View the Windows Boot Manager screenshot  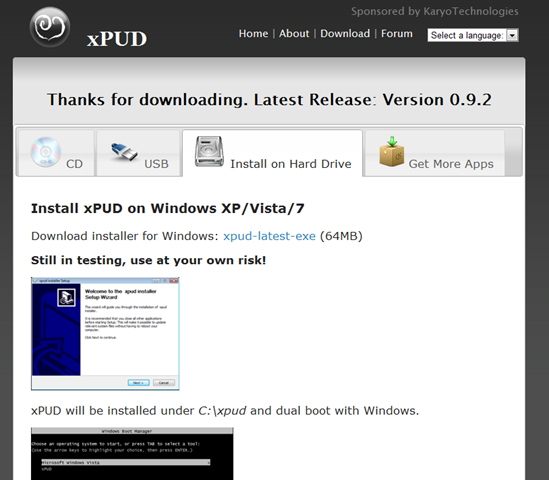click(x=132, y=454)
